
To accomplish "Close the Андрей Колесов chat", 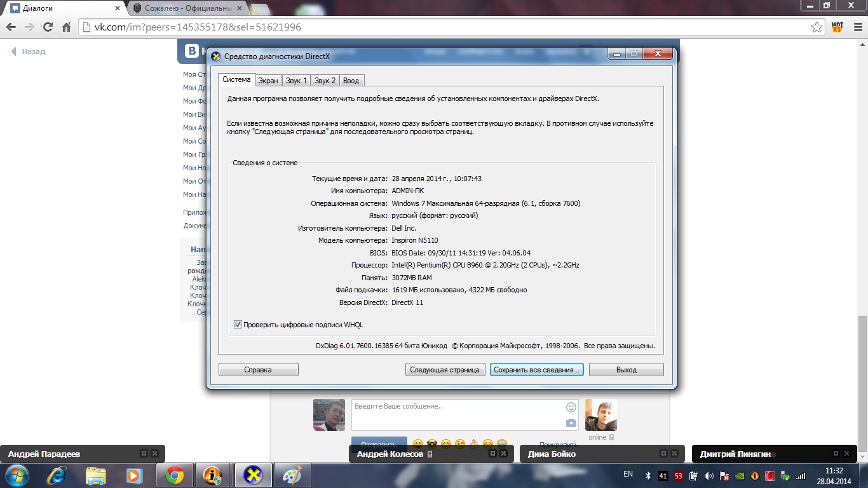I will [503, 454].
